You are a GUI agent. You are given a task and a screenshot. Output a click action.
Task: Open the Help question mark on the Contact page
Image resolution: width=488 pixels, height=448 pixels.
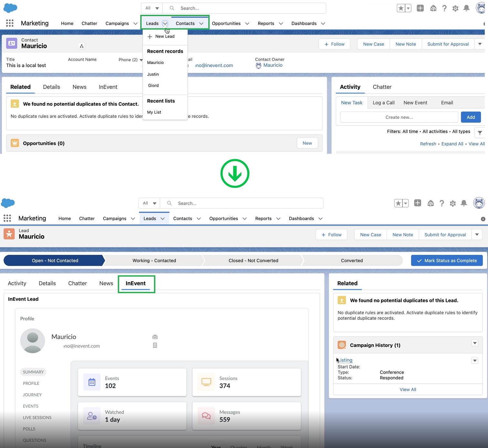coord(444,8)
